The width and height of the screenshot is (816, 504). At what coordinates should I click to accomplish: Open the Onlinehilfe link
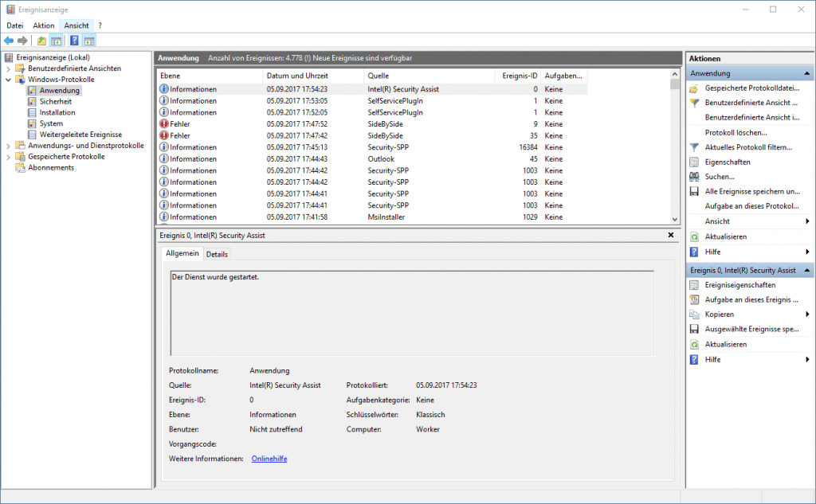tap(269, 458)
